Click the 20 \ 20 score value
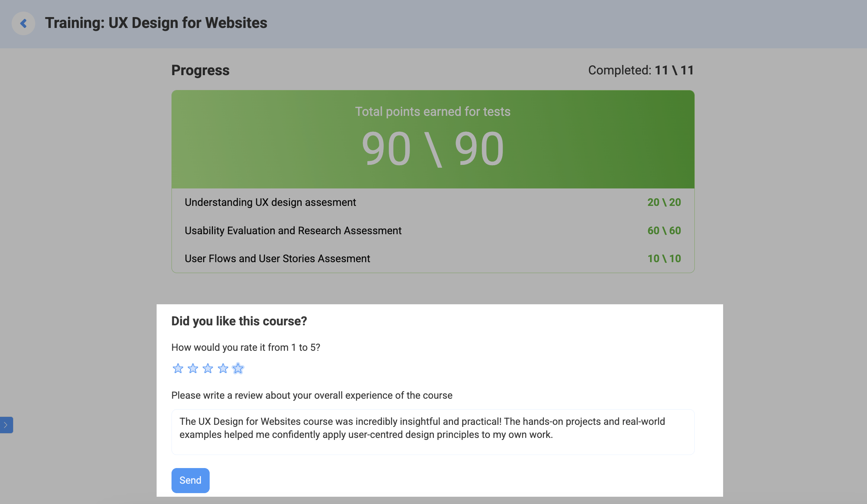Image resolution: width=867 pixels, height=504 pixels. click(x=664, y=202)
